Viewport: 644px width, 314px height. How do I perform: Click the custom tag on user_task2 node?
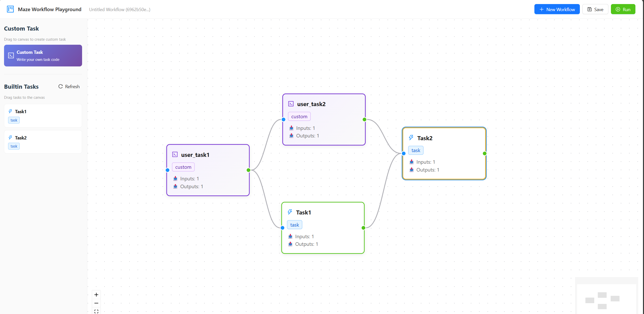(x=299, y=116)
